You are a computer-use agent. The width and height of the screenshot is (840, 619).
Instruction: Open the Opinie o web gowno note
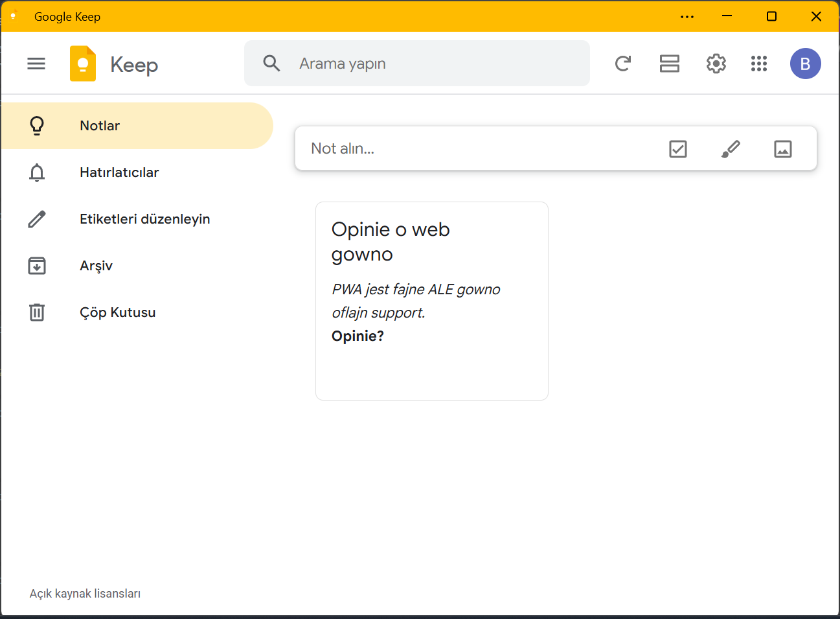coord(432,301)
